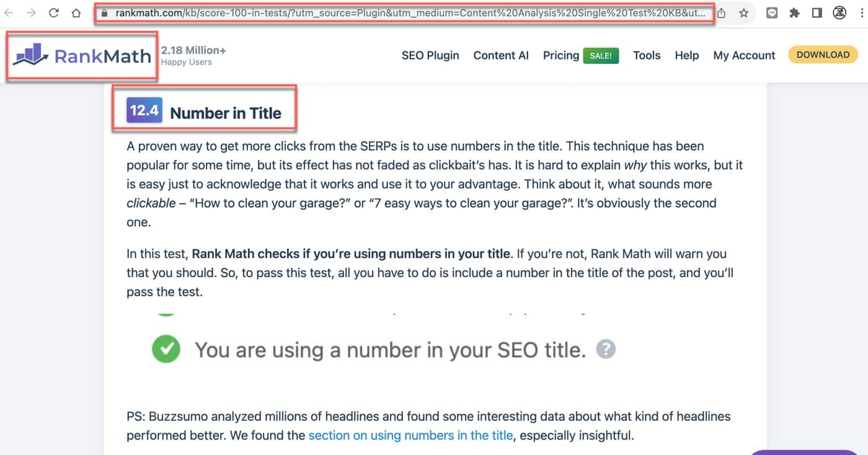The height and width of the screenshot is (455, 868).
Task: Open the circular profile avatar icon
Action: (x=839, y=12)
